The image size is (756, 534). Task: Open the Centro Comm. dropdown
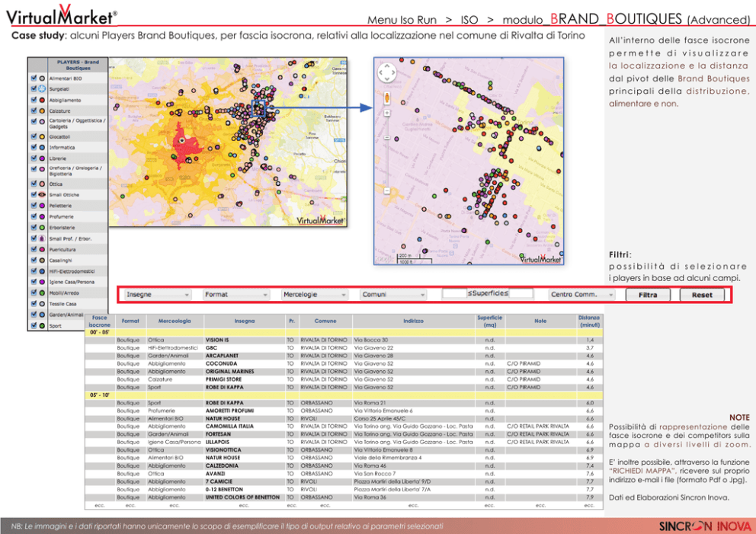tap(578, 294)
